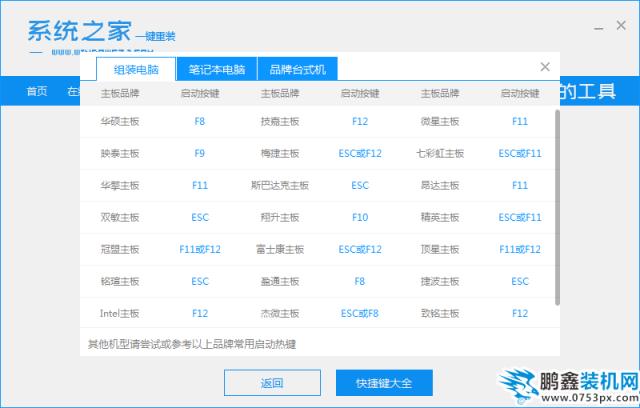
Task: Click the 其他机型请尝试或参考 footer note
Action: pyautogui.click(x=192, y=344)
